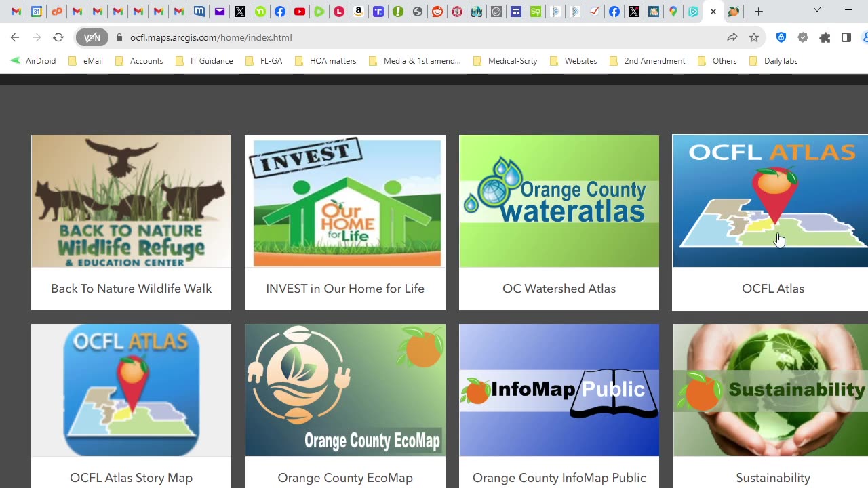
Task: Open the Orange County wateratlas thumbnail
Action: [559, 201]
